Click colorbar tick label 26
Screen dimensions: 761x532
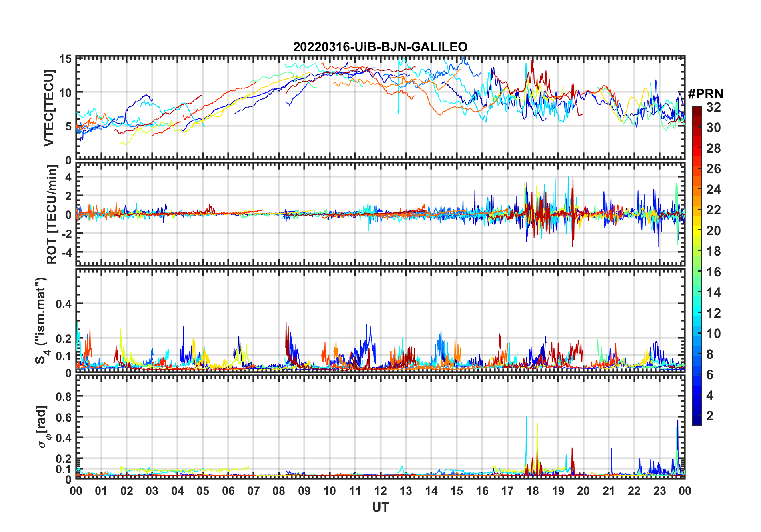(x=713, y=169)
